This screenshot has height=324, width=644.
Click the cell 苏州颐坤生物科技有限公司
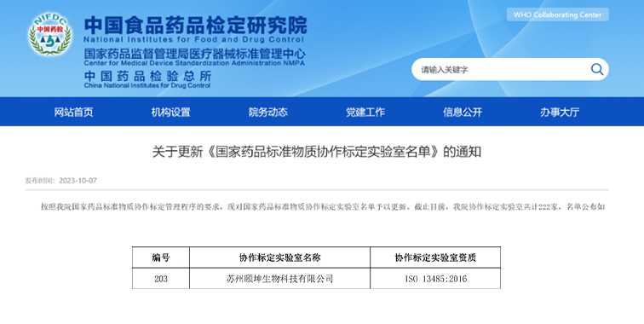point(279,278)
